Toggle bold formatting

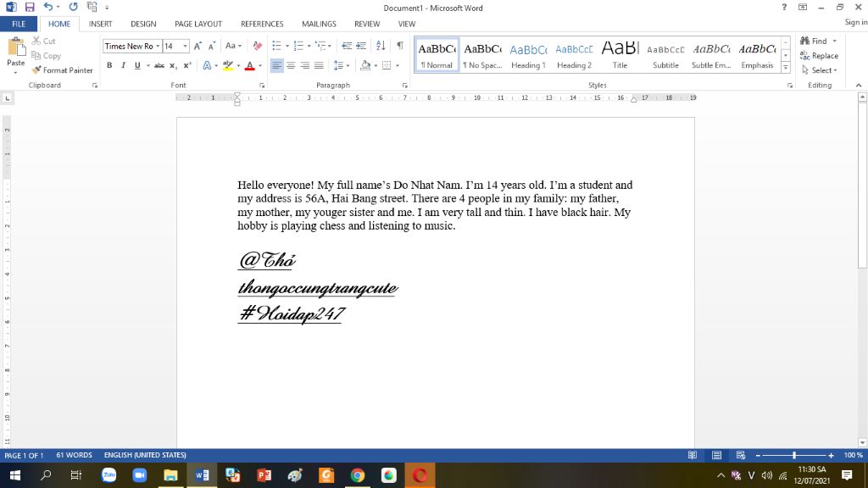pos(109,65)
